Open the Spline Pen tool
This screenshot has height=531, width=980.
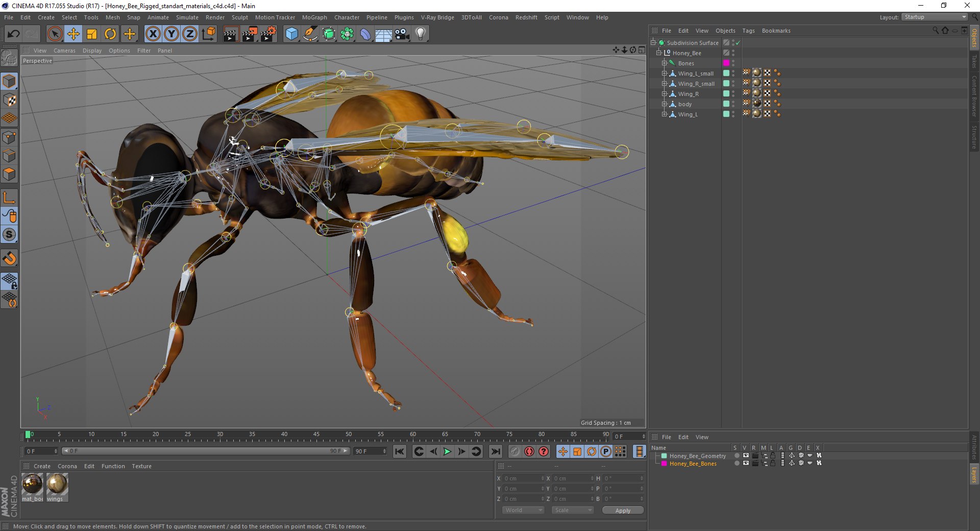coord(310,34)
